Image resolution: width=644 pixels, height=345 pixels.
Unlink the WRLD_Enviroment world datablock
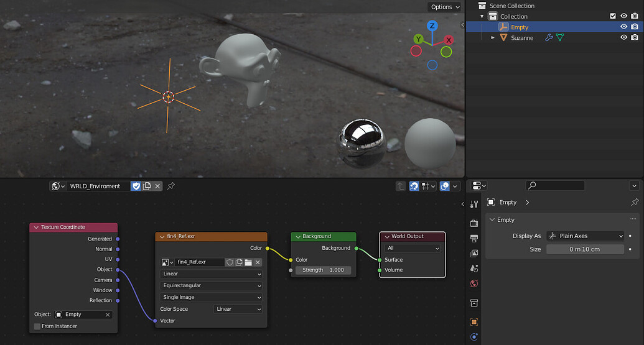pyautogui.click(x=157, y=186)
